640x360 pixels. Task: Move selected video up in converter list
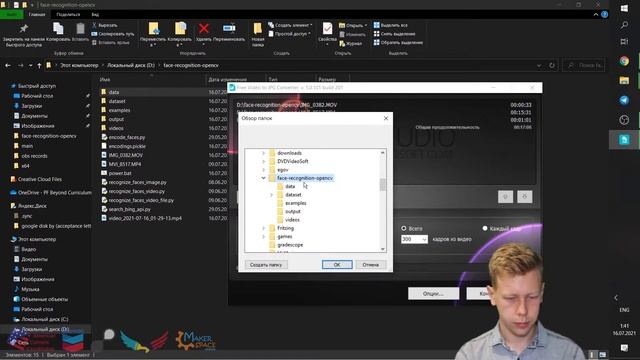(x=505, y=197)
